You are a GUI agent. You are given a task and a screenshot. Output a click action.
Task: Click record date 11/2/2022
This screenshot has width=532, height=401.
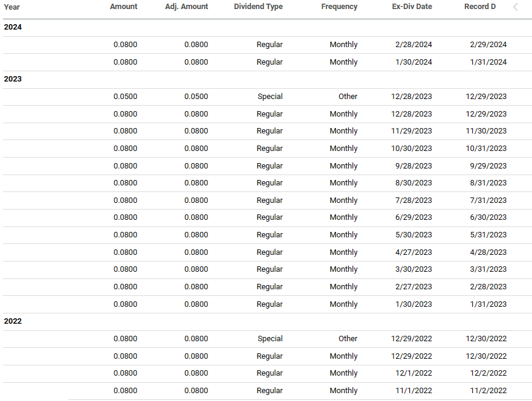click(x=488, y=391)
